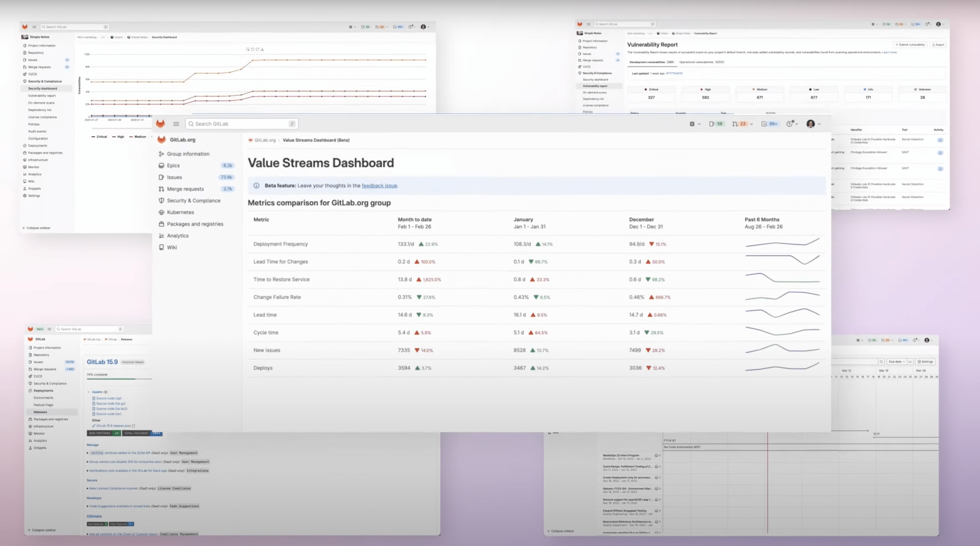The height and width of the screenshot is (546, 980).
Task: Open hamburger menu in Vulnerability Report window
Action: (588, 24)
